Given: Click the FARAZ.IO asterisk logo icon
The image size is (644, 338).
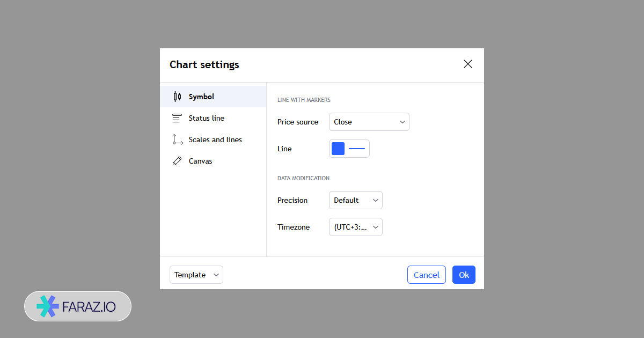Looking at the screenshot, I should pyautogui.click(x=47, y=306).
